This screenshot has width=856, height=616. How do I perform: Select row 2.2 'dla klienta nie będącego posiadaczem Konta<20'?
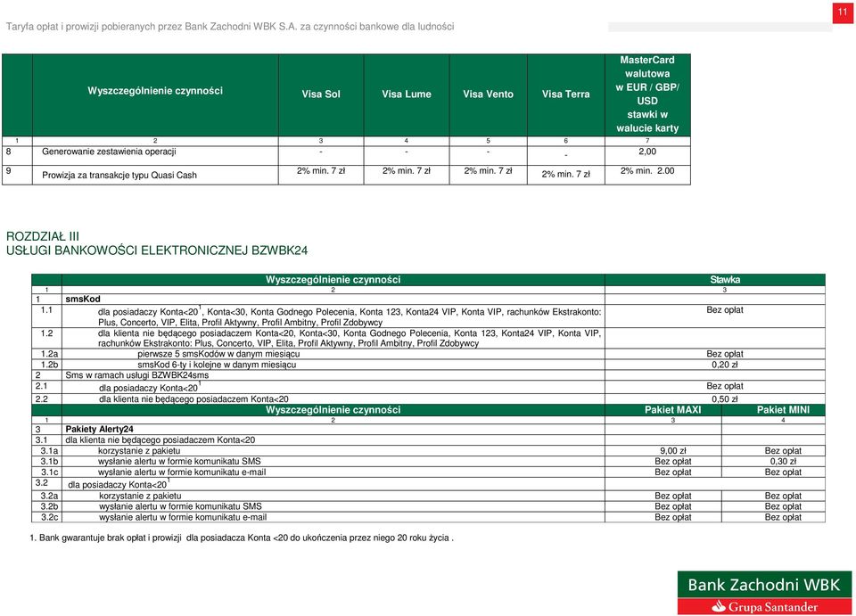tap(429, 398)
